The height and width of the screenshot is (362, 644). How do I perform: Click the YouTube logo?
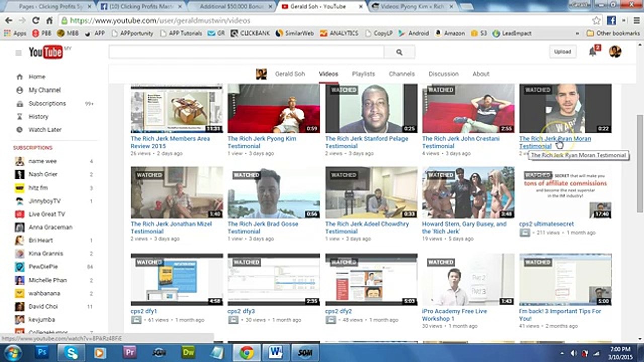tap(45, 52)
